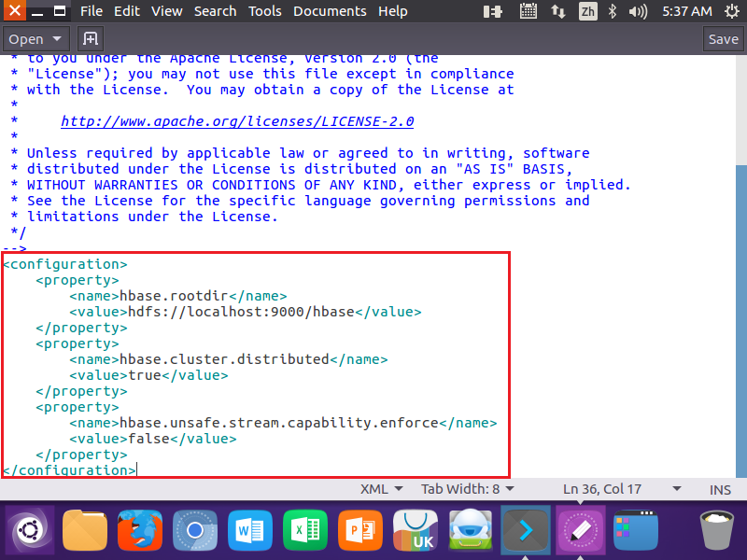Image resolution: width=747 pixels, height=560 pixels.
Task: Open the Documents menu
Action: pyautogui.click(x=330, y=11)
